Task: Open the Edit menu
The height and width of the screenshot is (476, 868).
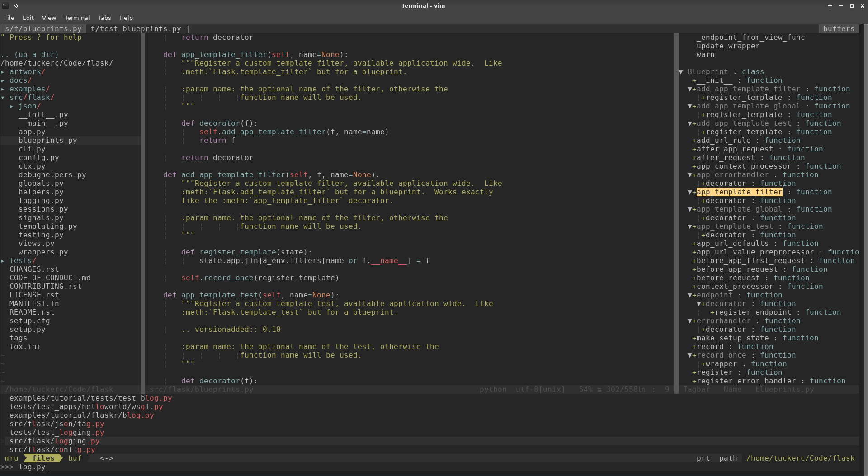Action: [x=28, y=18]
